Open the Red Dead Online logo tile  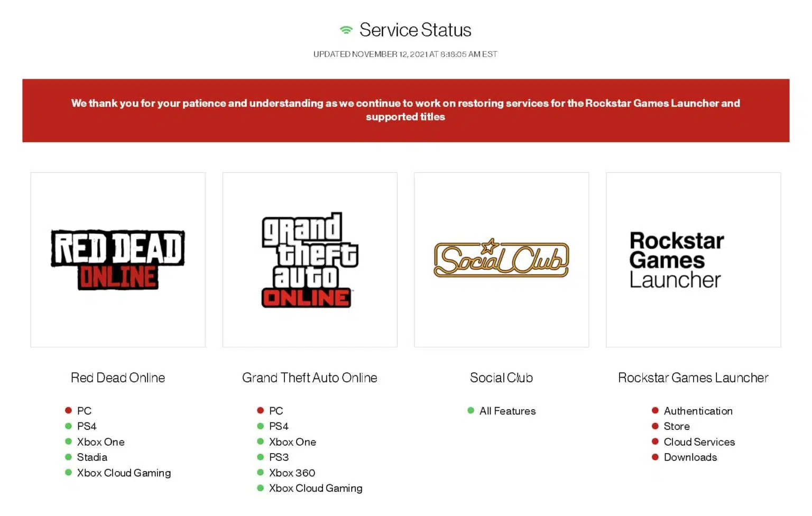tap(118, 260)
